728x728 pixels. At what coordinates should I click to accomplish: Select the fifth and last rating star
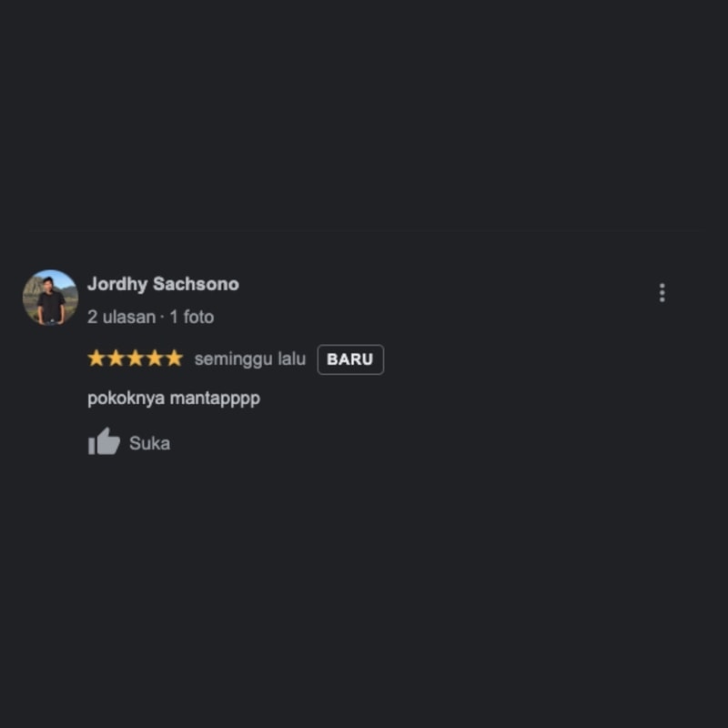(174, 359)
